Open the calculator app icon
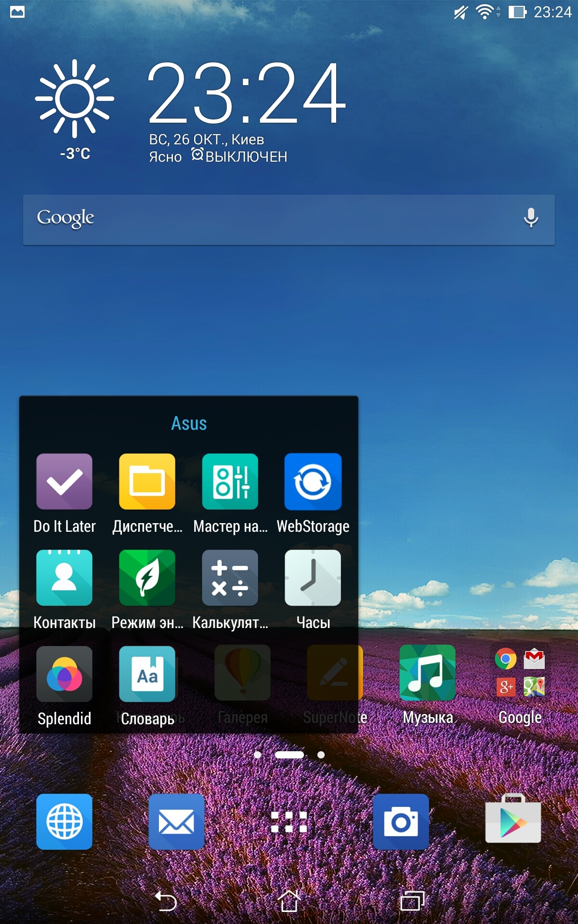Screen dimensions: 578x924 (x=230, y=578)
